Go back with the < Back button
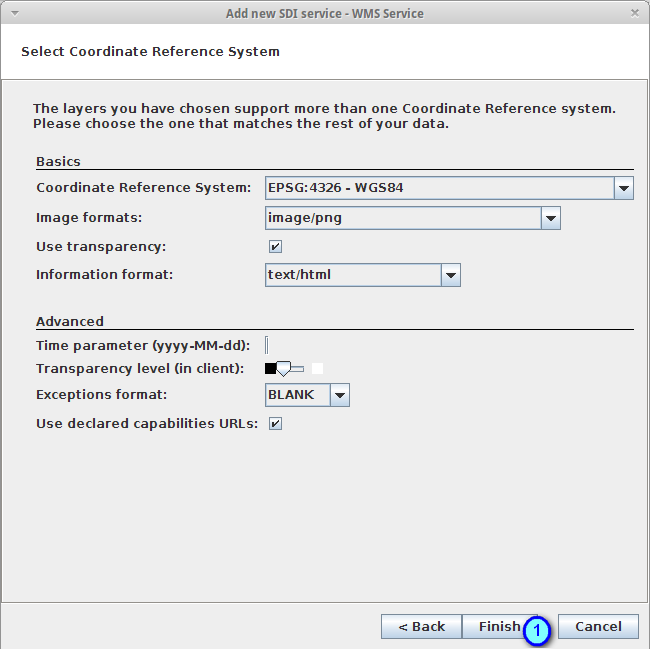650x649 pixels. tap(421, 626)
